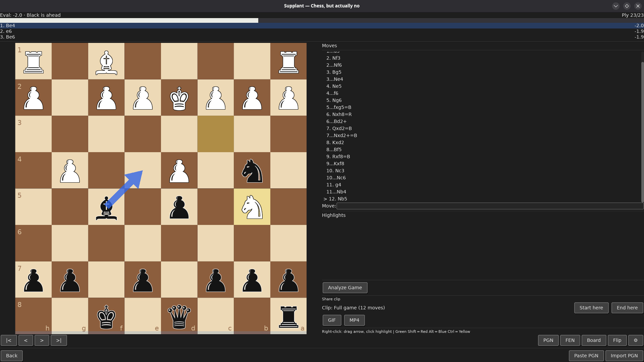The image size is (644, 362).
Task: Select the white pawn on c2
Action: (x=216, y=98)
